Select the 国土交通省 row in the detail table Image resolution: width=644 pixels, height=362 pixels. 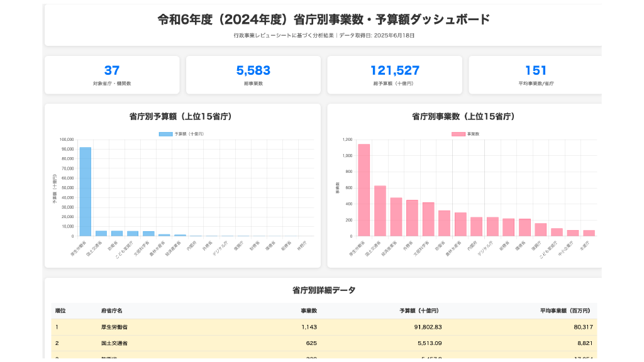252,343
